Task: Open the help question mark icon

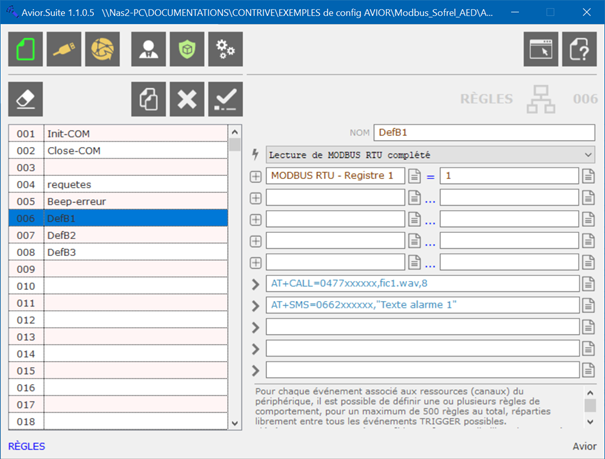Action: tap(579, 49)
